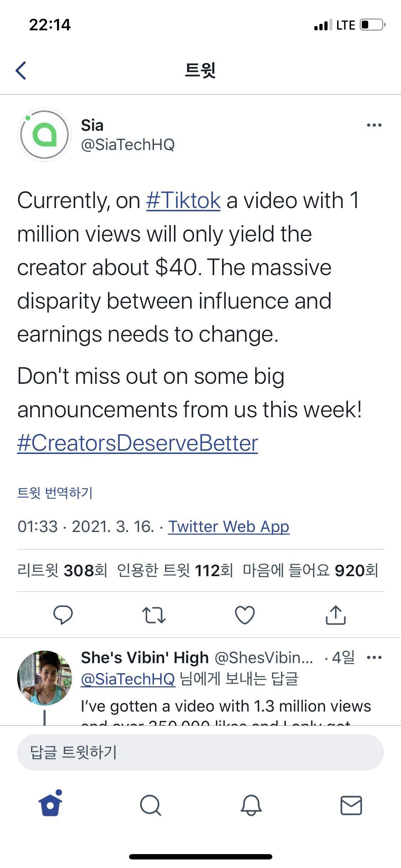View the Twitter Web App source link
Screen dimensions: 401x868
228,526
